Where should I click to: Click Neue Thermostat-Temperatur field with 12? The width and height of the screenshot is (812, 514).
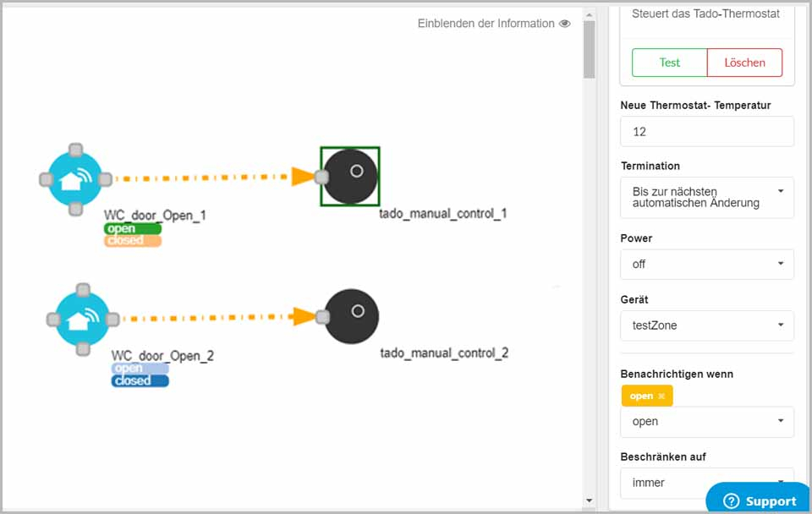(x=707, y=132)
